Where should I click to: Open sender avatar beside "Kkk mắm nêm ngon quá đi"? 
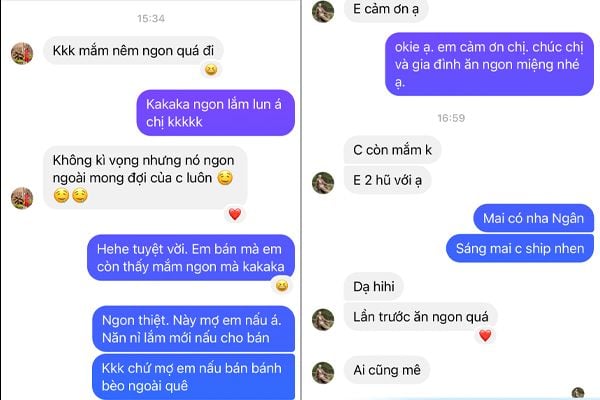point(22,53)
